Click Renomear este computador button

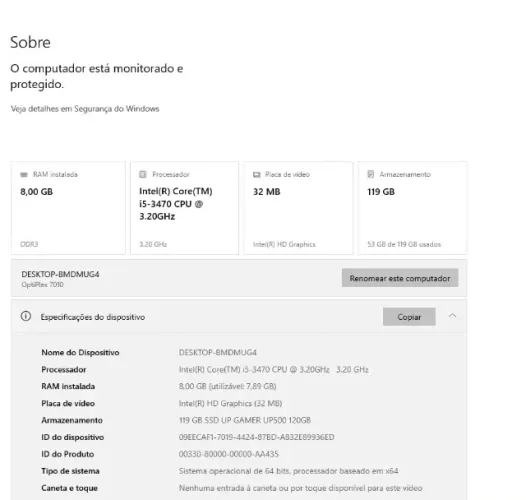pos(400,278)
